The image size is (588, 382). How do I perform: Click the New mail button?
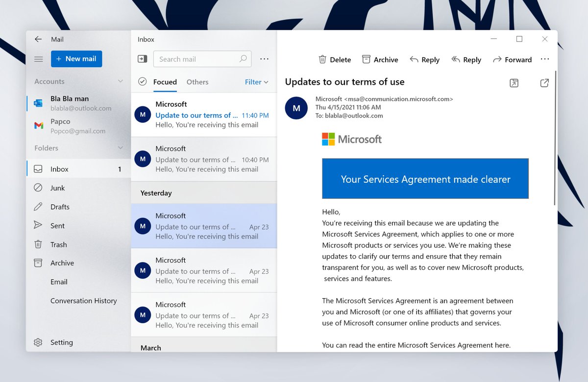pos(76,59)
